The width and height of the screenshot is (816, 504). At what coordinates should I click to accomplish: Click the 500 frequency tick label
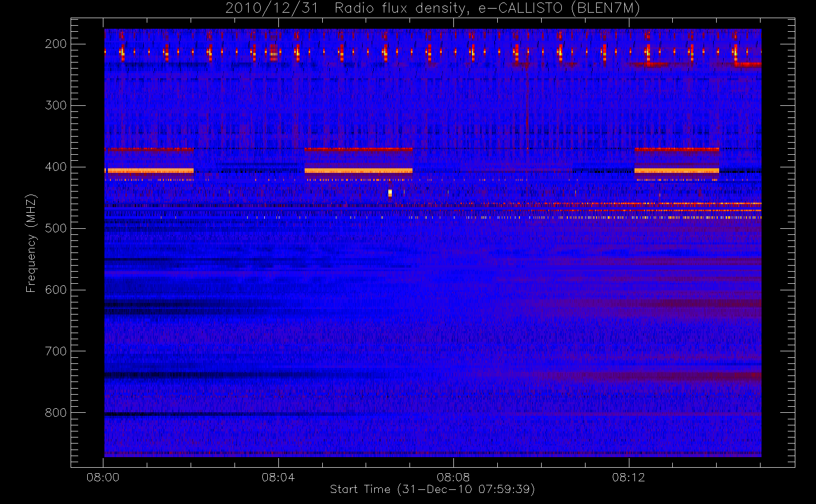point(55,228)
